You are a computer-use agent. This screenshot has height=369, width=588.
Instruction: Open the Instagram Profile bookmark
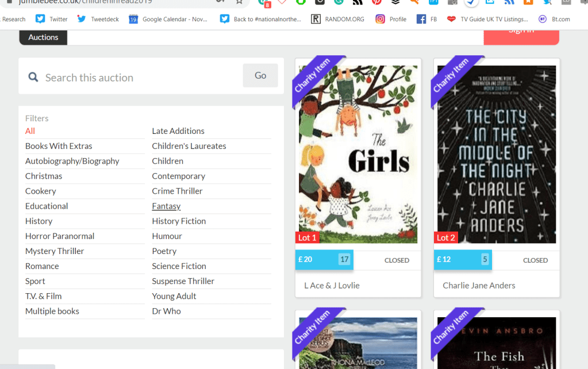[x=391, y=19]
